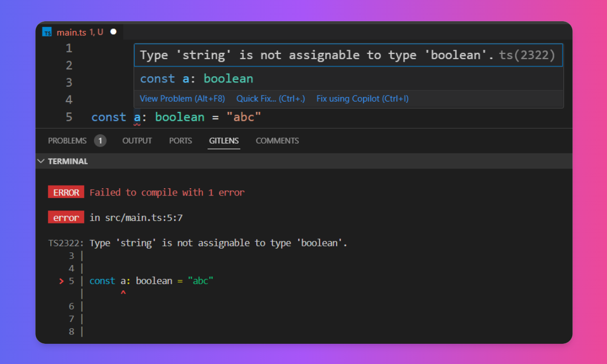Click terminal message about type 'boolean'

(x=218, y=243)
